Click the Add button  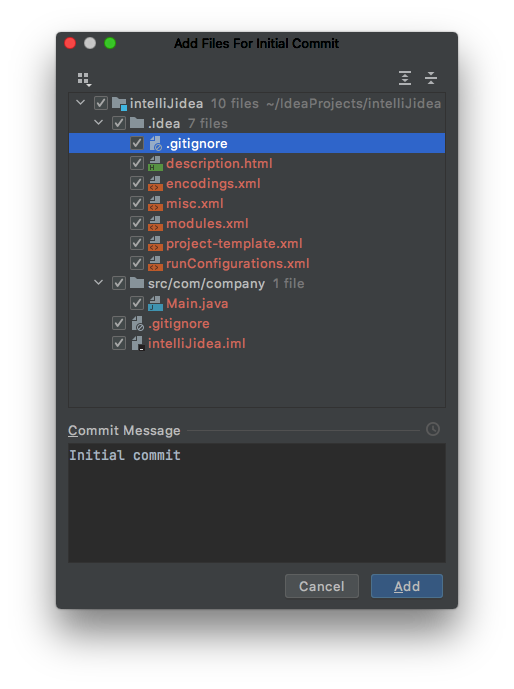click(407, 586)
